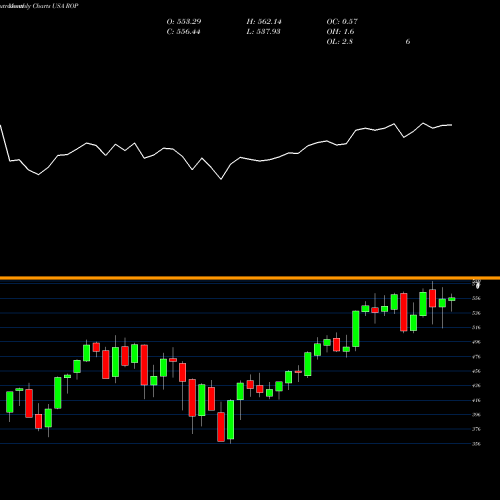Click the 476 price axis label

[477, 357]
